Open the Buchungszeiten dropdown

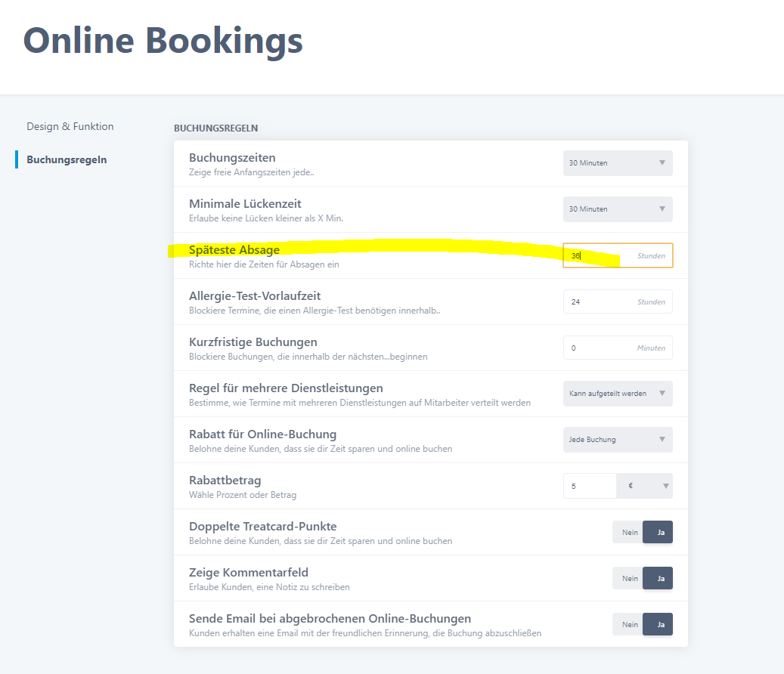coord(618,163)
